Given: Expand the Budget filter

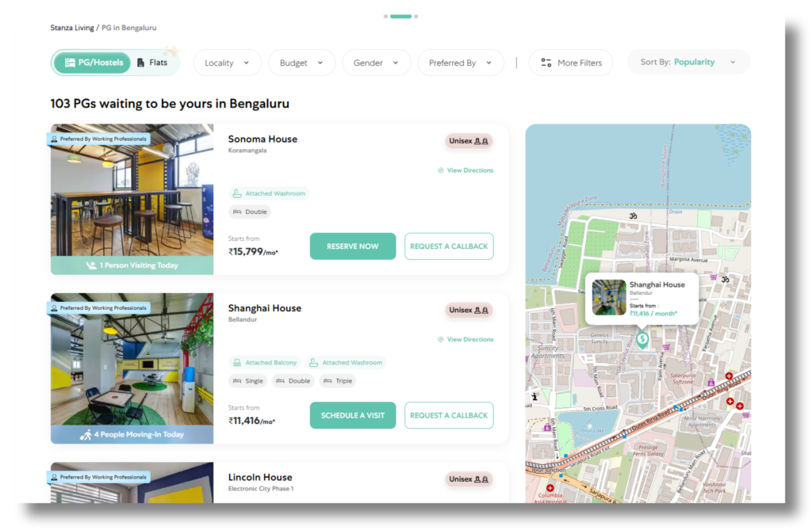Looking at the screenshot, I should tap(301, 62).
